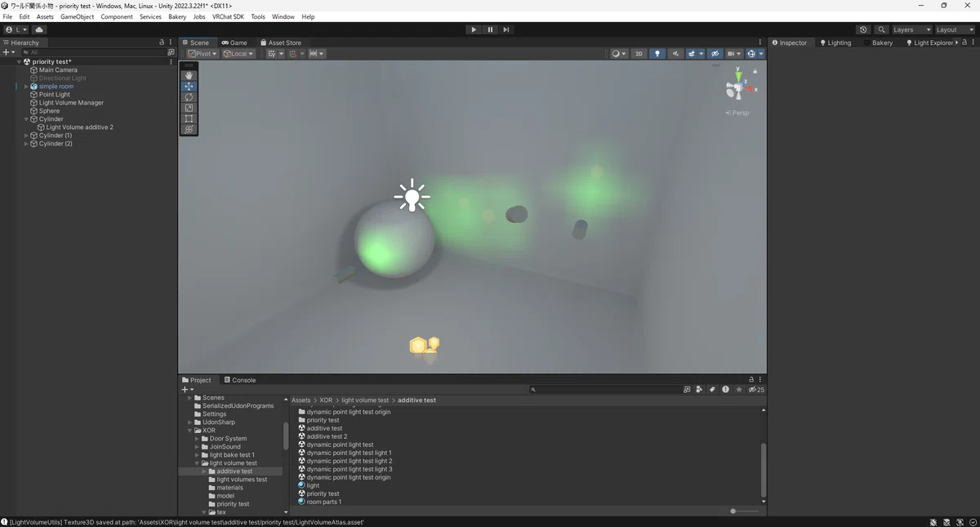Expand simple room in Hierarchy
This screenshot has width=980, height=527.
[x=26, y=87]
